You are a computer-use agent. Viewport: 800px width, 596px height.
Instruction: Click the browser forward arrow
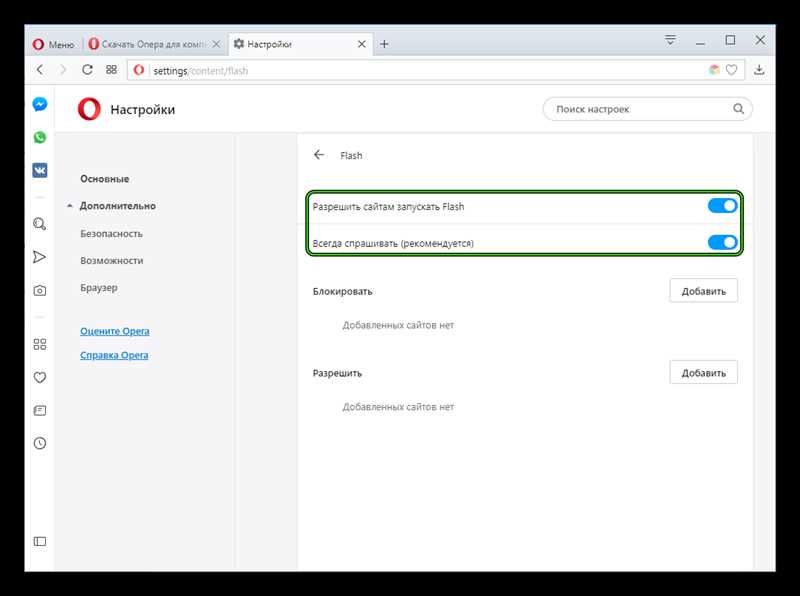[63, 70]
